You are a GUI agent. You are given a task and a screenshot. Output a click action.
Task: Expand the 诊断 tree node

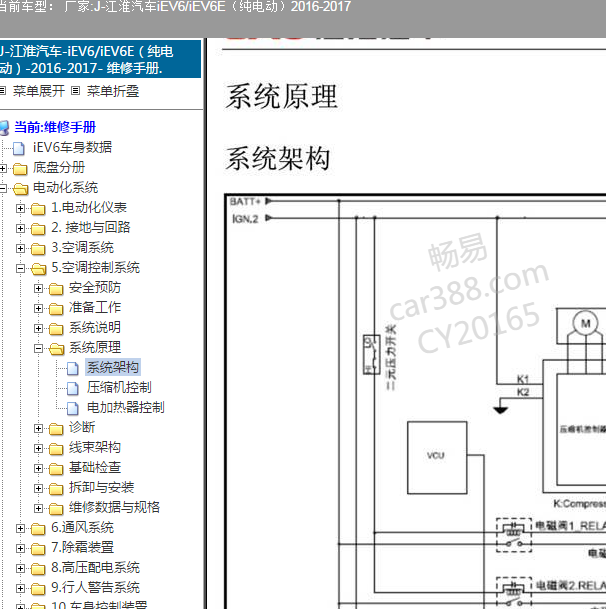click(x=38, y=428)
